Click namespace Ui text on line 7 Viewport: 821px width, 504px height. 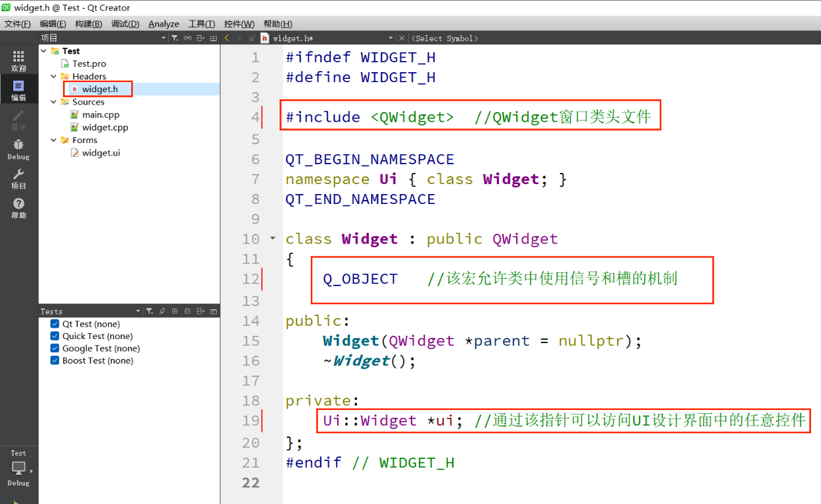341,179
